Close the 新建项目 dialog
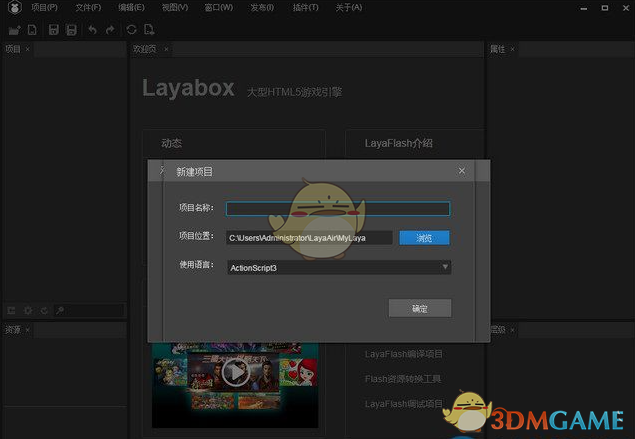 pos(462,171)
